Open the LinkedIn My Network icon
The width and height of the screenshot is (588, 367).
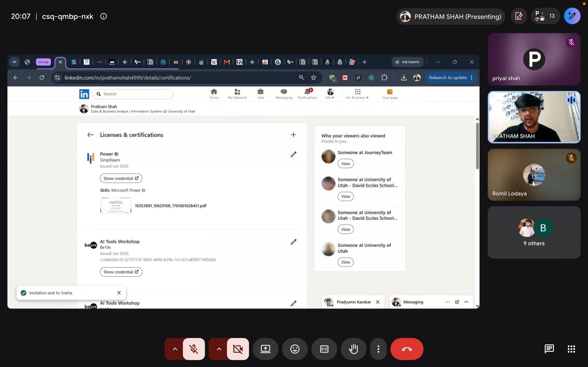point(237,94)
